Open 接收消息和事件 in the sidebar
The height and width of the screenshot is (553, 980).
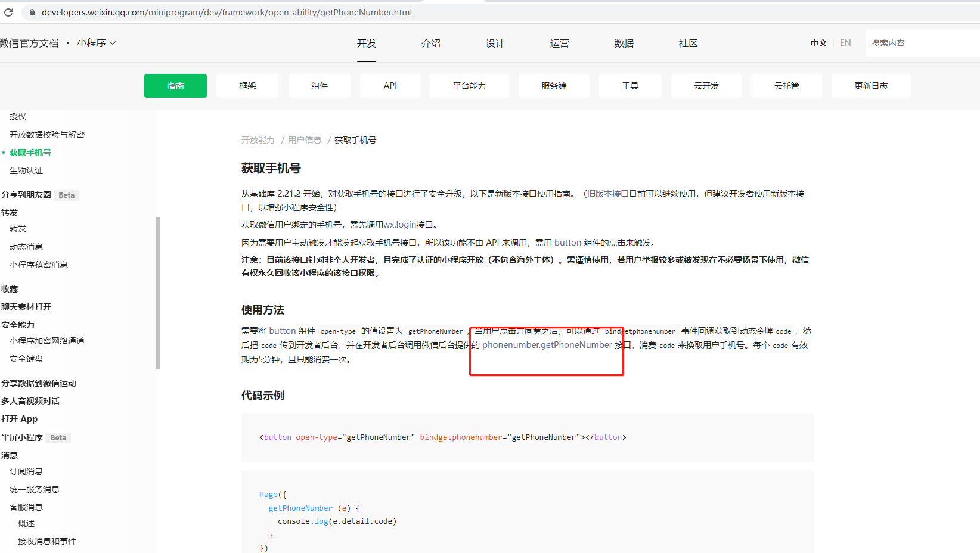(47, 541)
